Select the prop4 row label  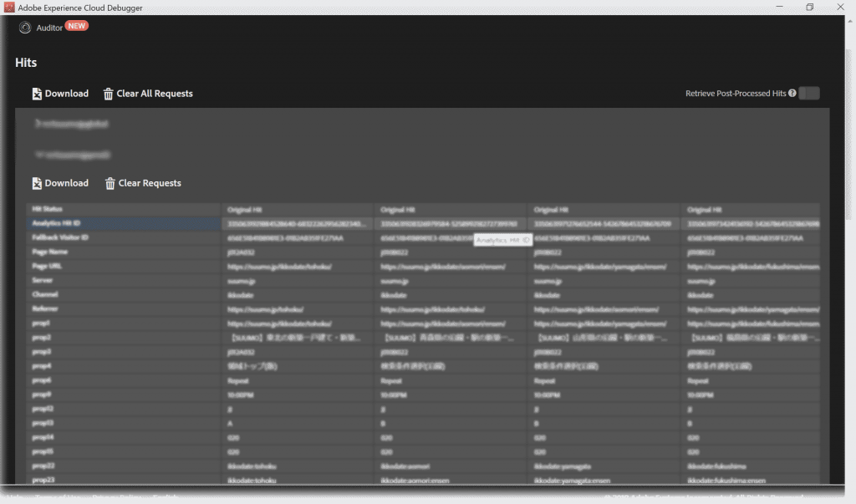[x=41, y=366]
